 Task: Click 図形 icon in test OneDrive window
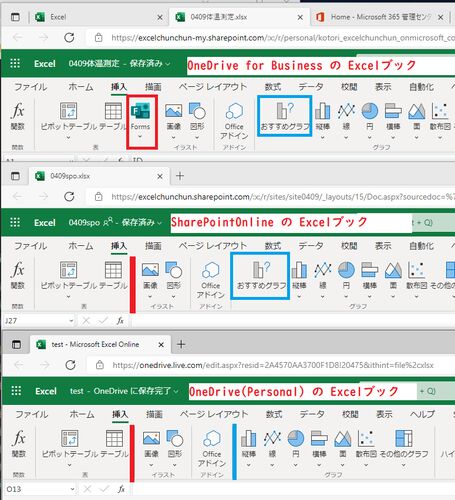[175, 438]
